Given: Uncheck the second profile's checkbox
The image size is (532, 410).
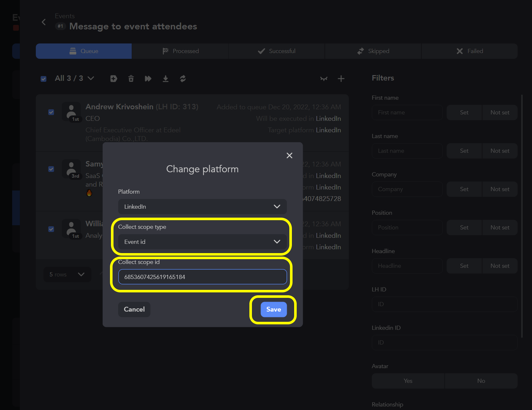Looking at the screenshot, I should [51, 169].
